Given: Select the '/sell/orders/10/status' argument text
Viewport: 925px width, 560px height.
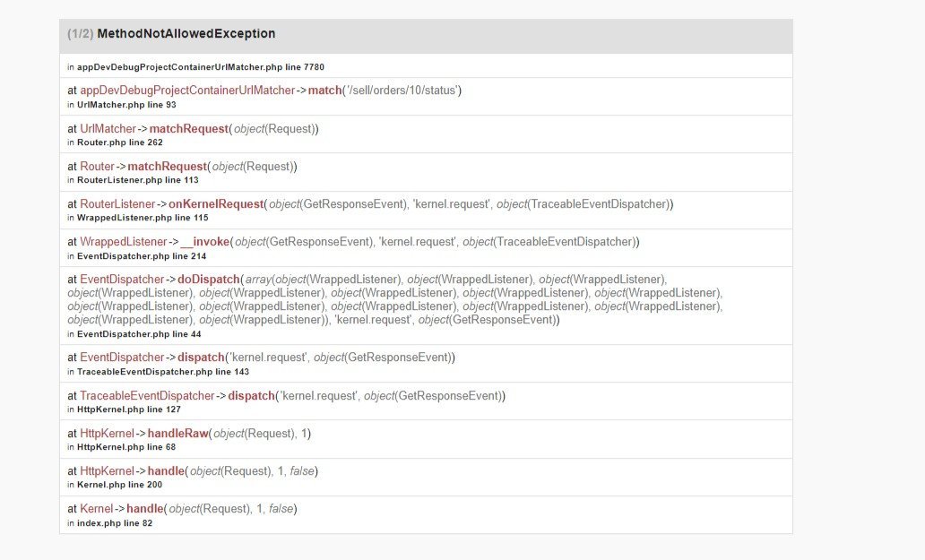Looking at the screenshot, I should pos(402,90).
